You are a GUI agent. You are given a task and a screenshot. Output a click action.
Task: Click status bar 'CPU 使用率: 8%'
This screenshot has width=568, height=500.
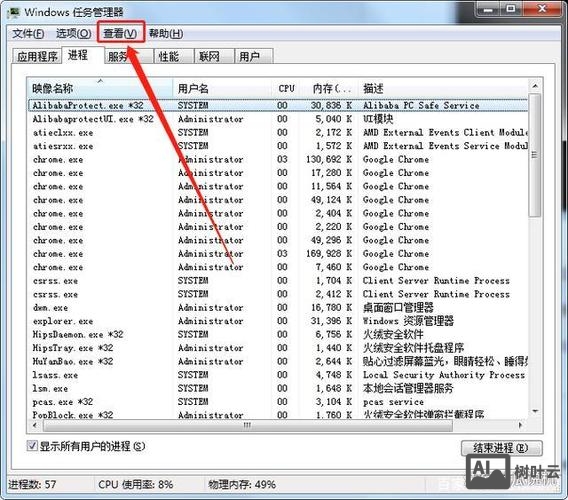[x=135, y=484]
